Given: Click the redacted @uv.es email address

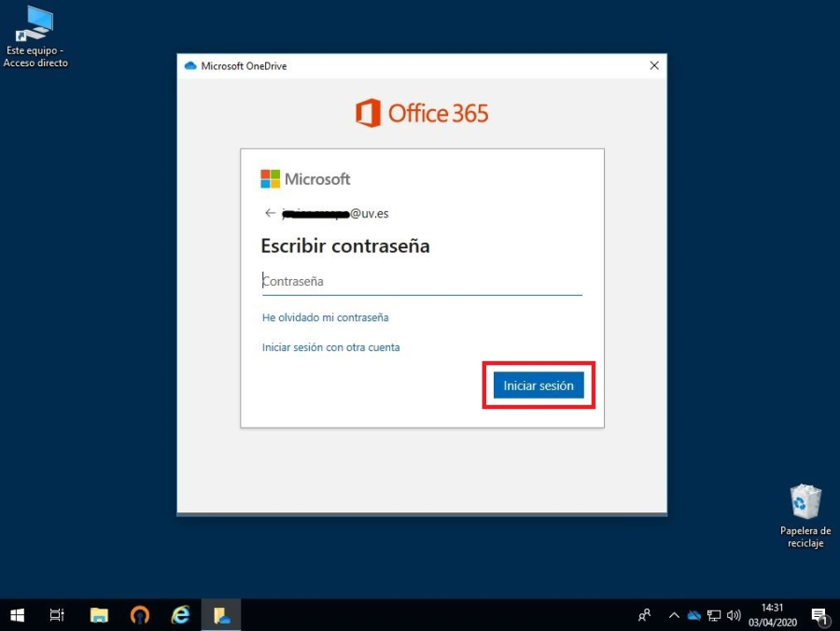Looking at the screenshot, I should (x=335, y=213).
